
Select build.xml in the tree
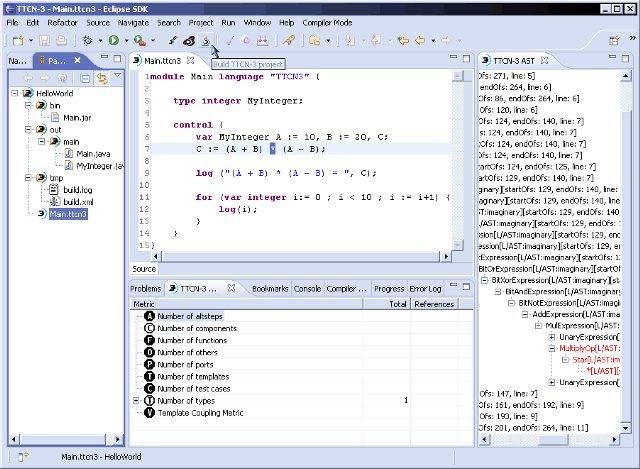coord(78,202)
